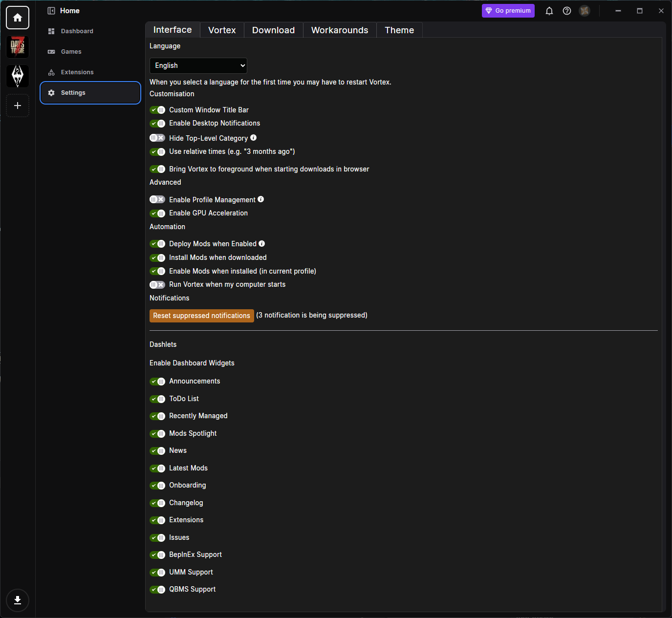Click the Dashboard grid icon
The width and height of the screenshot is (672, 618).
(51, 31)
